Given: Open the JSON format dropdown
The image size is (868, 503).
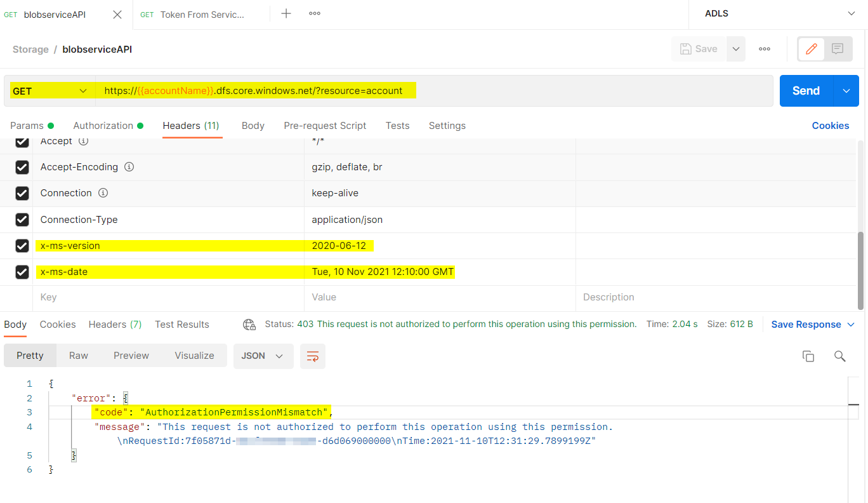Looking at the screenshot, I should [x=263, y=356].
